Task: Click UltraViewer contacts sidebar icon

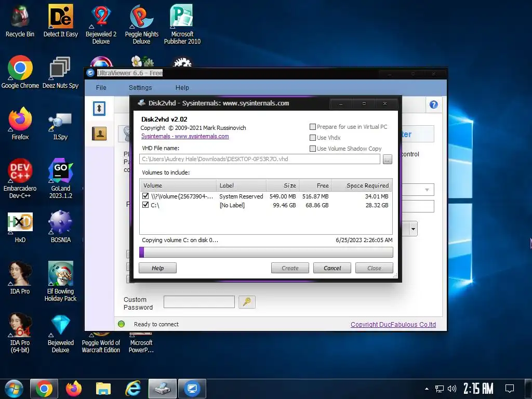Action: pos(99,134)
